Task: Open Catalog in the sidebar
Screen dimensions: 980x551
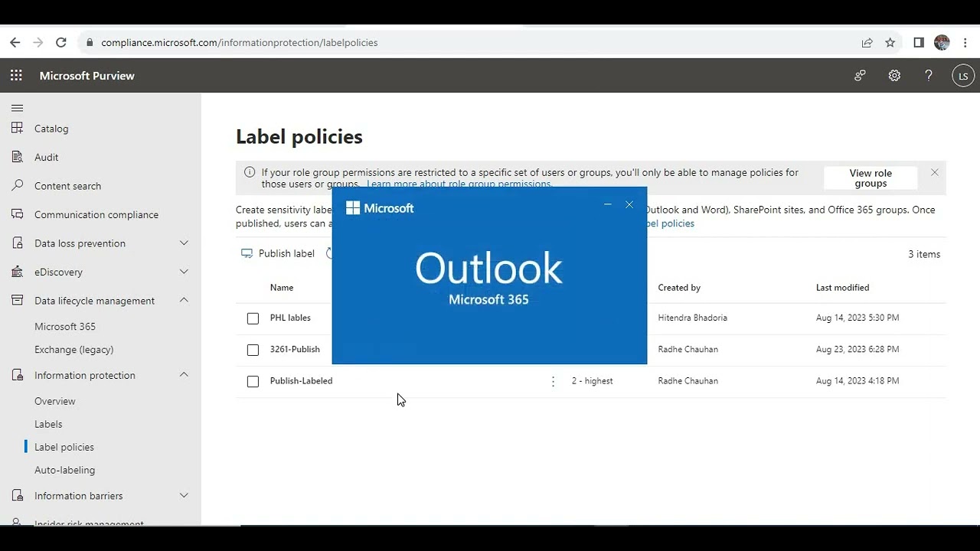Action: point(51,129)
